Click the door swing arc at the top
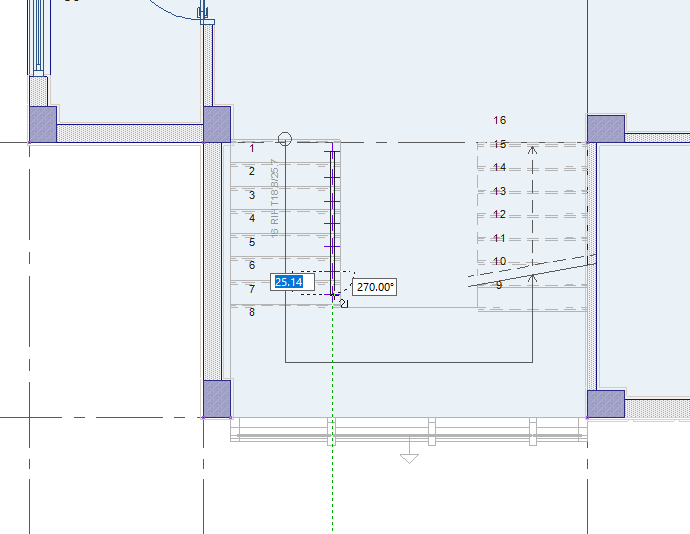 pyautogui.click(x=174, y=11)
